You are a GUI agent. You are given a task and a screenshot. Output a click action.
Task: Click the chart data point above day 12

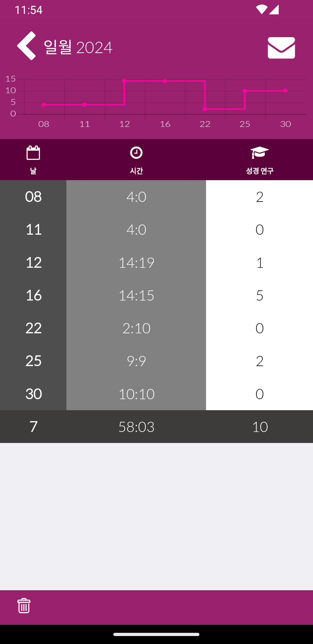tap(124, 81)
